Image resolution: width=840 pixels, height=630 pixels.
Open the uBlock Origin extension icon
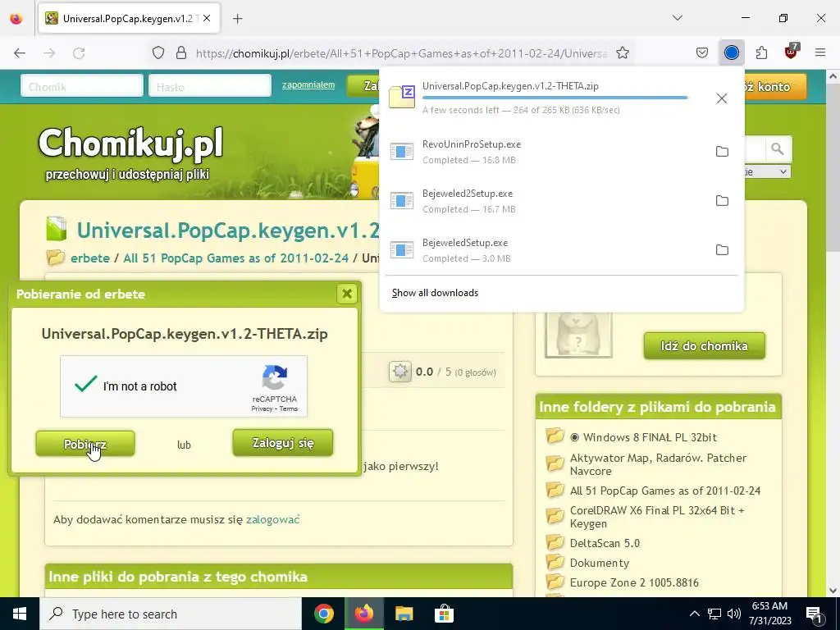(792, 52)
